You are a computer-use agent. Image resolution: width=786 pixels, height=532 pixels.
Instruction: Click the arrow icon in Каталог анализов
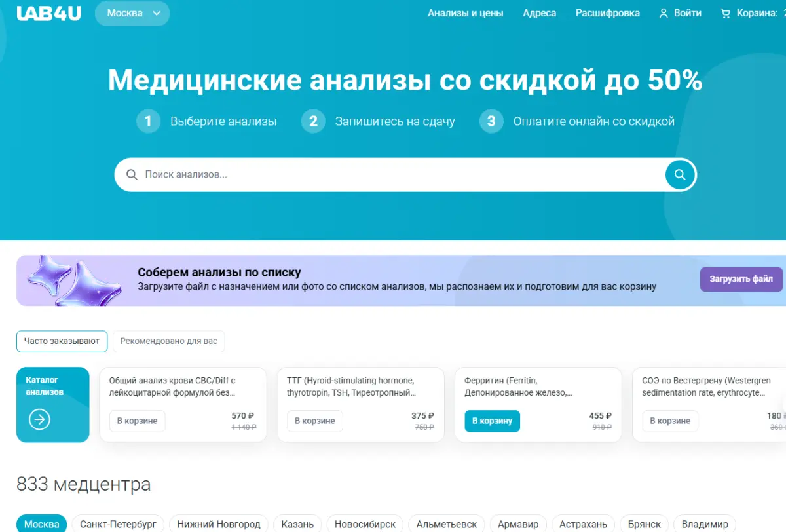(x=40, y=419)
